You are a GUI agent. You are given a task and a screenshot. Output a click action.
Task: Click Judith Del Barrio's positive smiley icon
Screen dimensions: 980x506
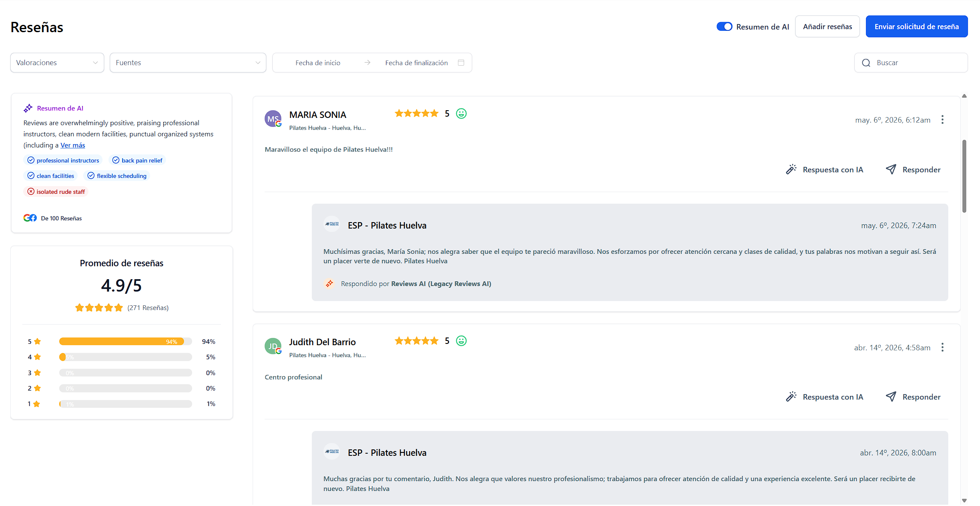click(461, 340)
